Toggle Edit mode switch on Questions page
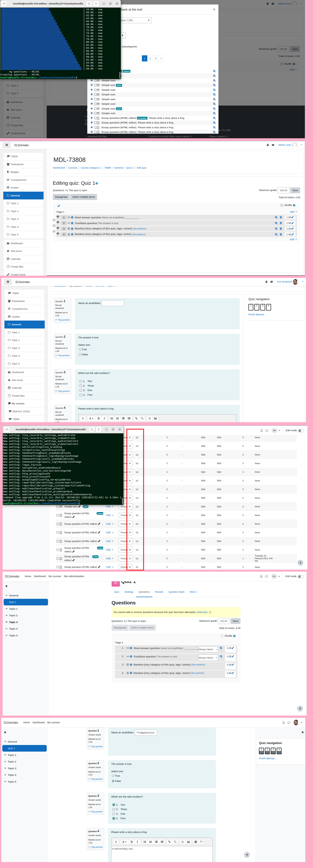 (301, 577)
